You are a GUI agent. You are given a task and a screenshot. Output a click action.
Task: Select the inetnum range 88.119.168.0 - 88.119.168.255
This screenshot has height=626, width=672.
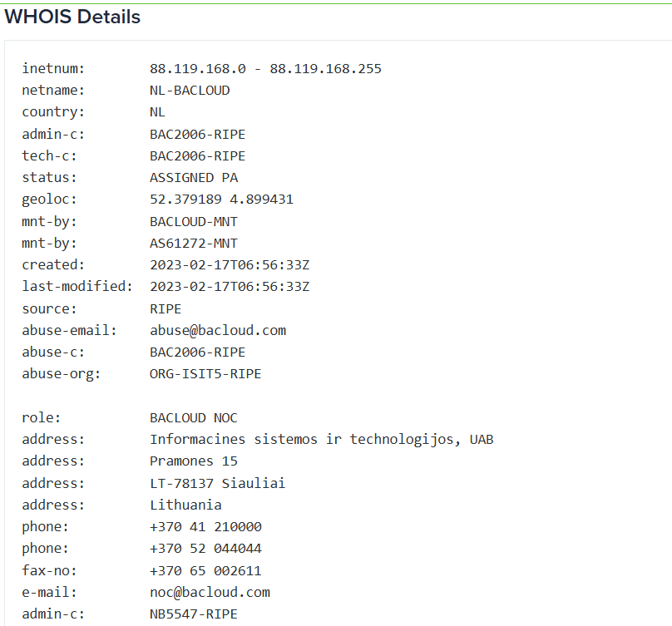pyautogui.click(x=265, y=68)
